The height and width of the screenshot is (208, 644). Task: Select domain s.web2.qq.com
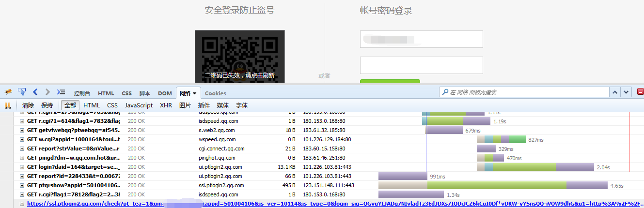point(217,130)
